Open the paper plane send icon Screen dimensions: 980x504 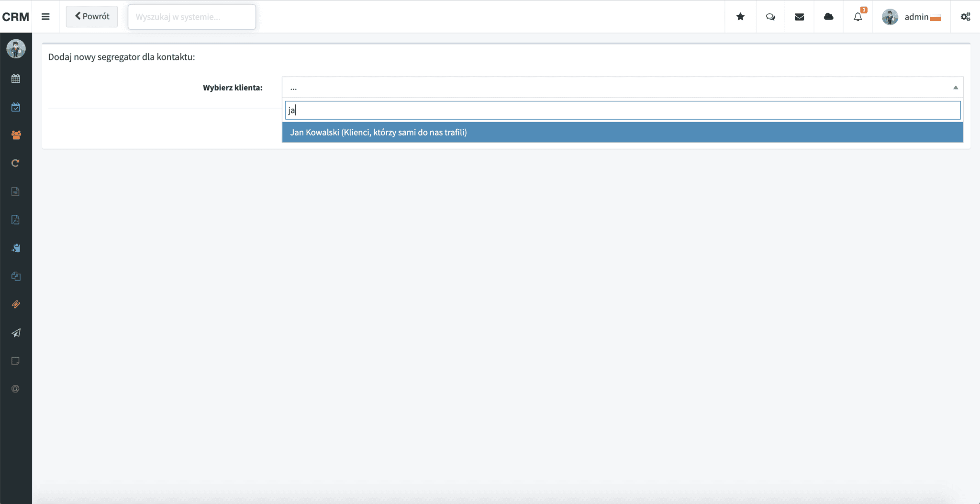(16, 333)
